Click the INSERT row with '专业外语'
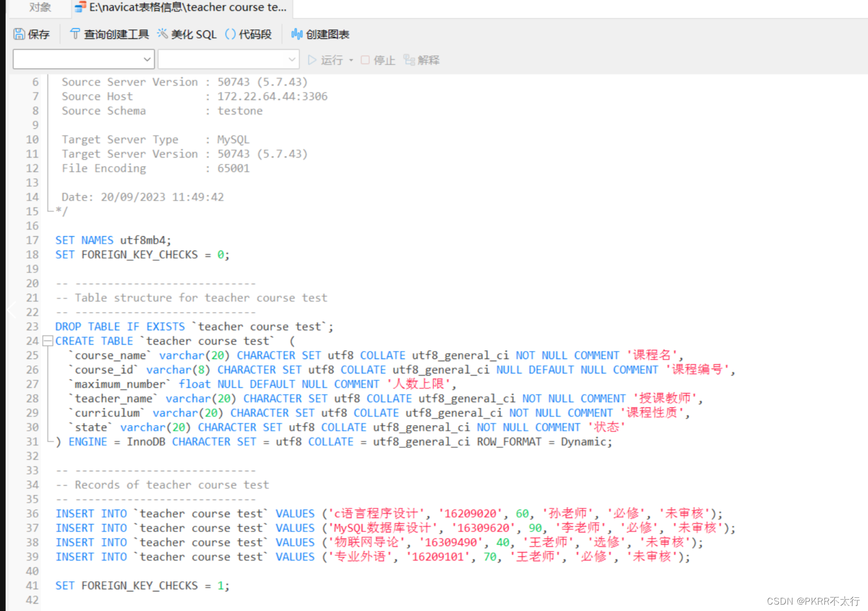The image size is (868, 611). click(x=373, y=557)
